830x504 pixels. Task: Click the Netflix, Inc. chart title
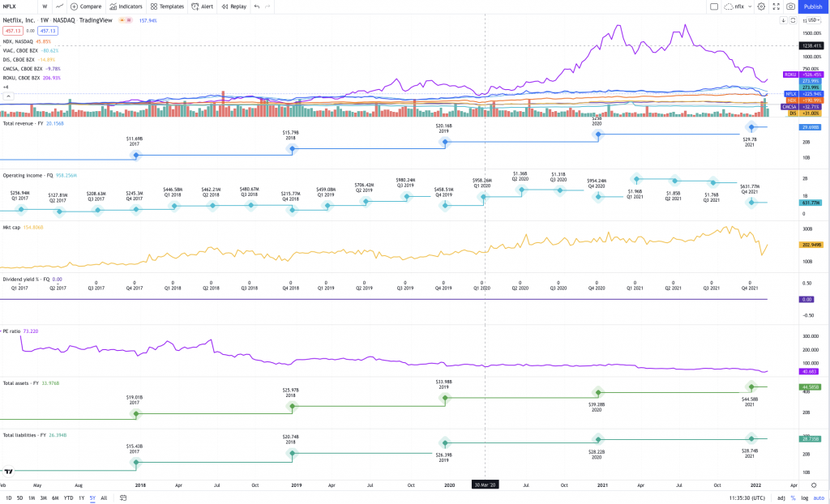click(x=19, y=20)
